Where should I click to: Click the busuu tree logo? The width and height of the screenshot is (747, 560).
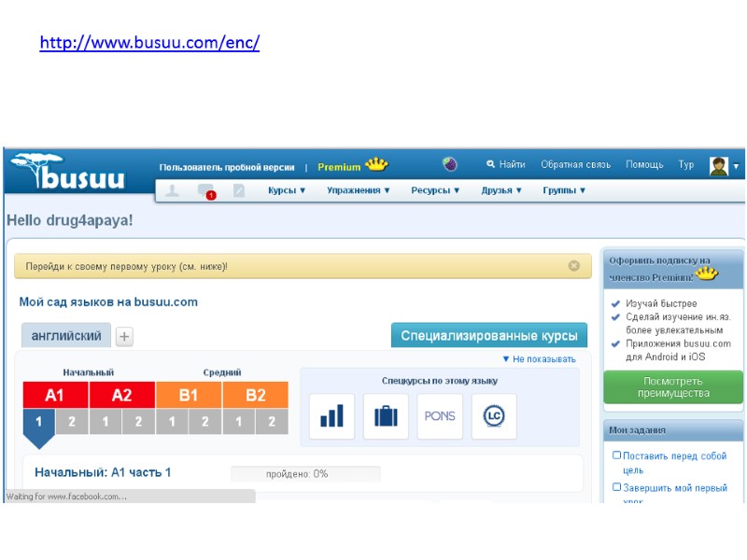tap(68, 172)
